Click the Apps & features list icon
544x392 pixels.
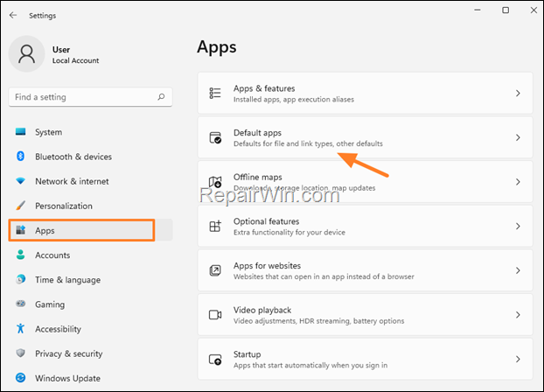215,93
